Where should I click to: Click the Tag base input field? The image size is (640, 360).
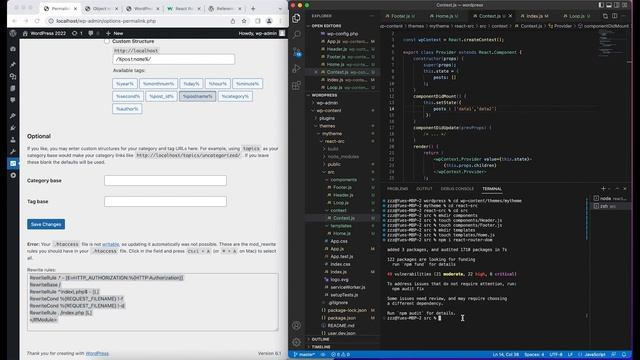165,201
